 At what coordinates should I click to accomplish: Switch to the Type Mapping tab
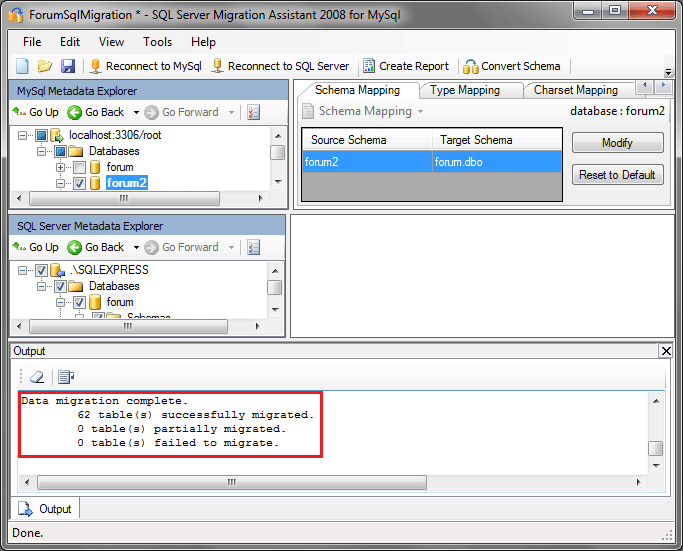point(464,90)
